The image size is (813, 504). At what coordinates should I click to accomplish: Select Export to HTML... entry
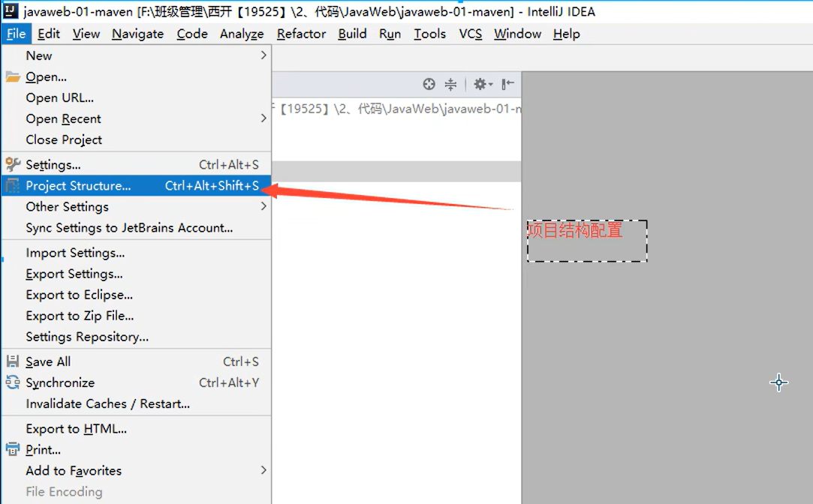pyautogui.click(x=137, y=428)
